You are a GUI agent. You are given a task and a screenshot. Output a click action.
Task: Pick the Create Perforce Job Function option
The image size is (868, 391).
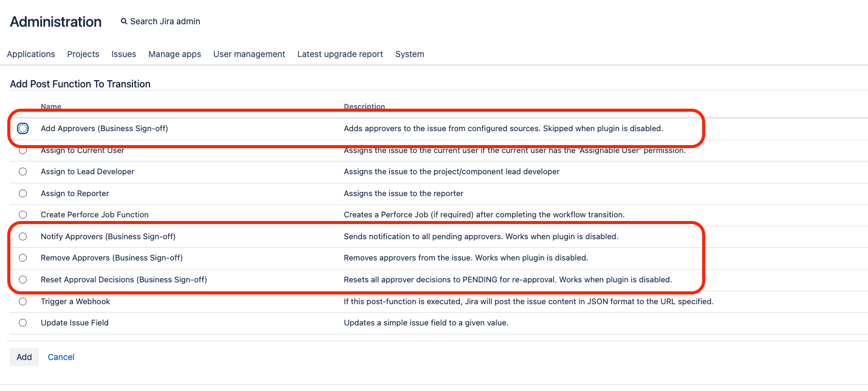pos(22,214)
